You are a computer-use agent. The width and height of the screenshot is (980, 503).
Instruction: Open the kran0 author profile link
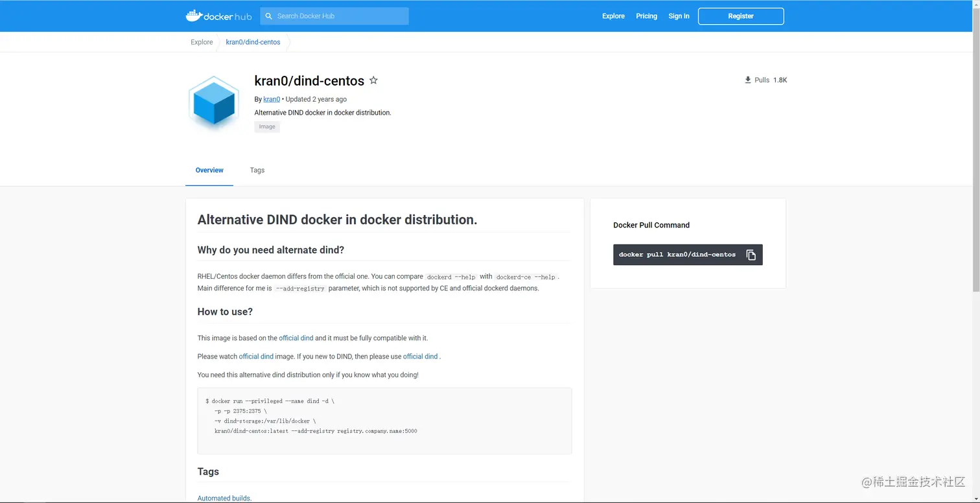272,99
